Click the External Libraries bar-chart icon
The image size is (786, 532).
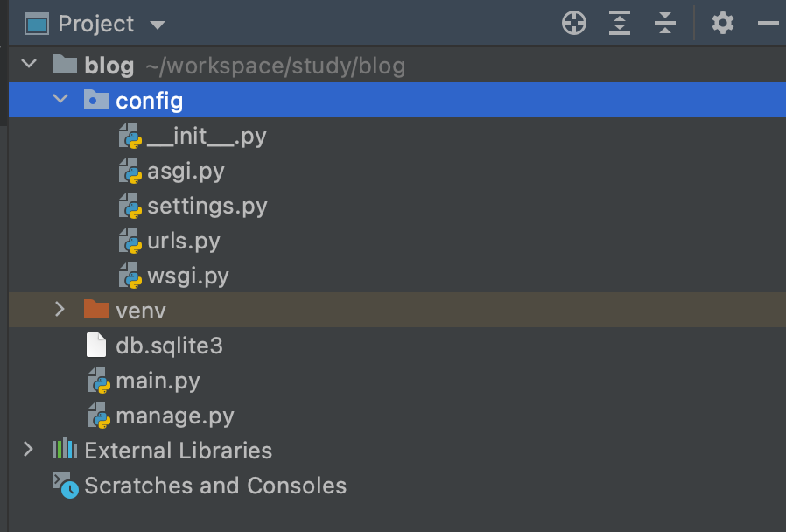[x=65, y=450]
